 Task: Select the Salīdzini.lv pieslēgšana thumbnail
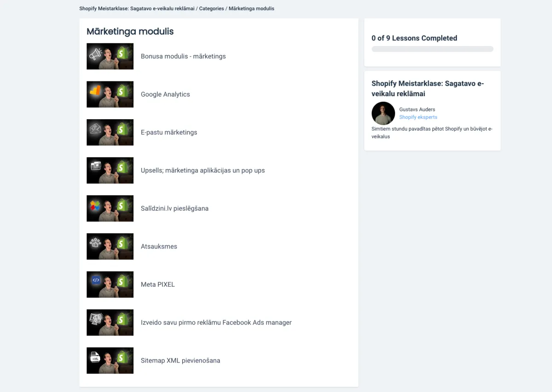110,208
